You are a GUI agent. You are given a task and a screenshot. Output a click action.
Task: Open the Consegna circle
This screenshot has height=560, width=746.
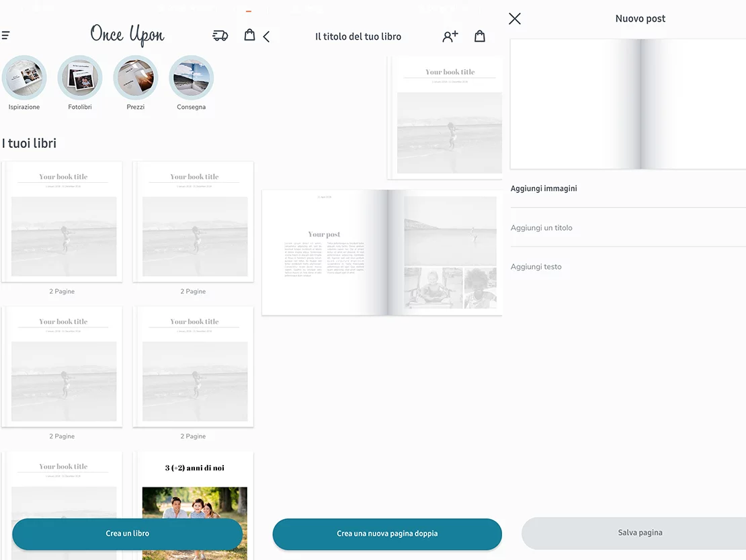(192, 77)
